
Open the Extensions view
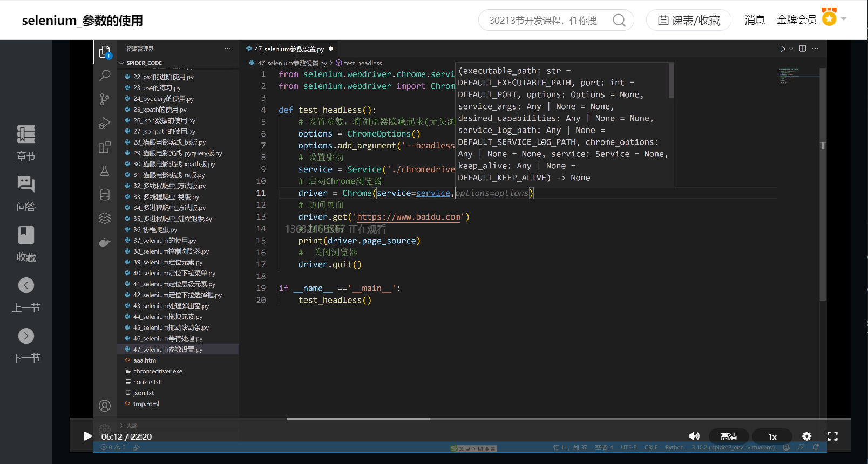105,147
